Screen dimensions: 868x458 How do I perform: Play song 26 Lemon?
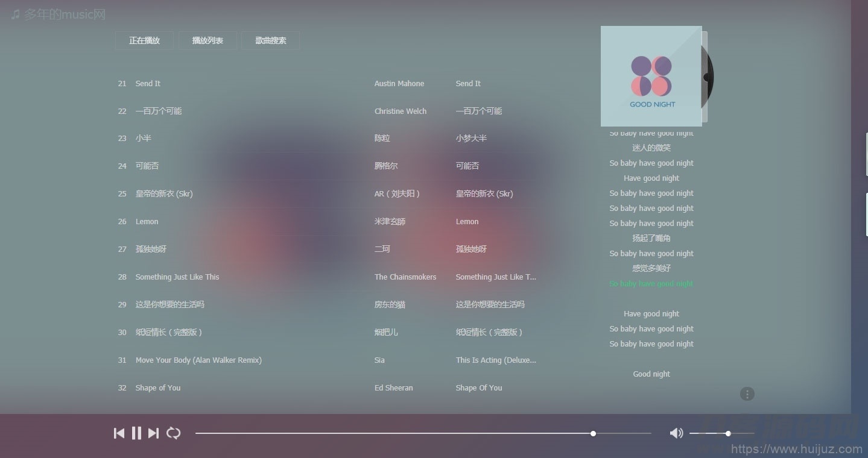[x=147, y=222]
